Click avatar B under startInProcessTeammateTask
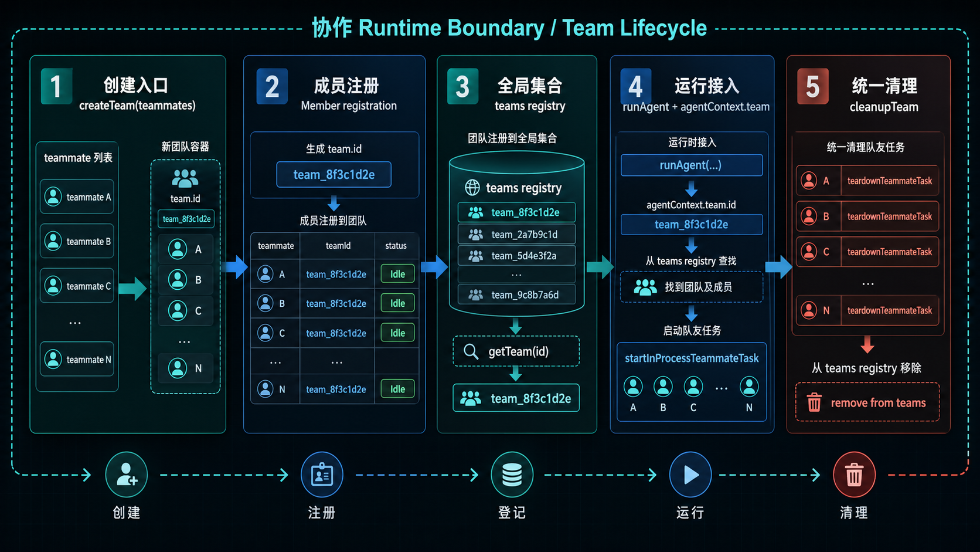Screen dimensions: 980x552 point(663,387)
